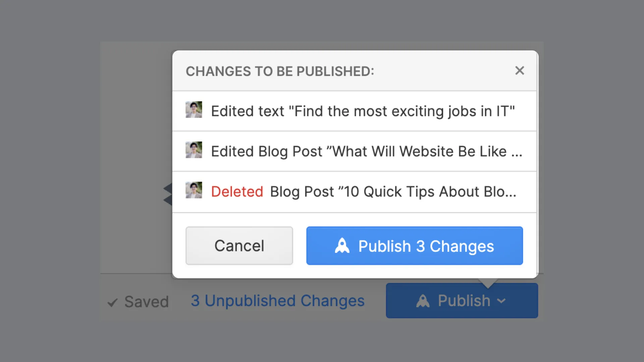Screen dimensions: 644x362
Task: Open the 3 Unpublished Changes link
Action: tap(277, 301)
